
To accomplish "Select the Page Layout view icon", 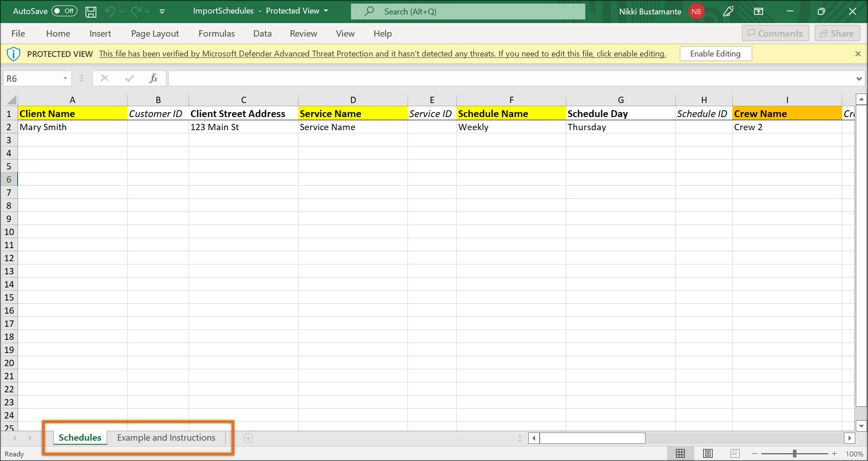I will click(708, 453).
